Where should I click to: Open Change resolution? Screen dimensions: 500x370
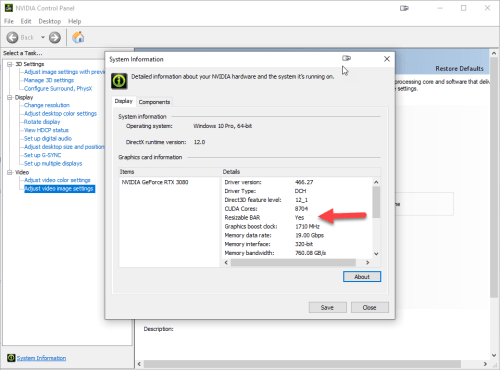[47, 105]
